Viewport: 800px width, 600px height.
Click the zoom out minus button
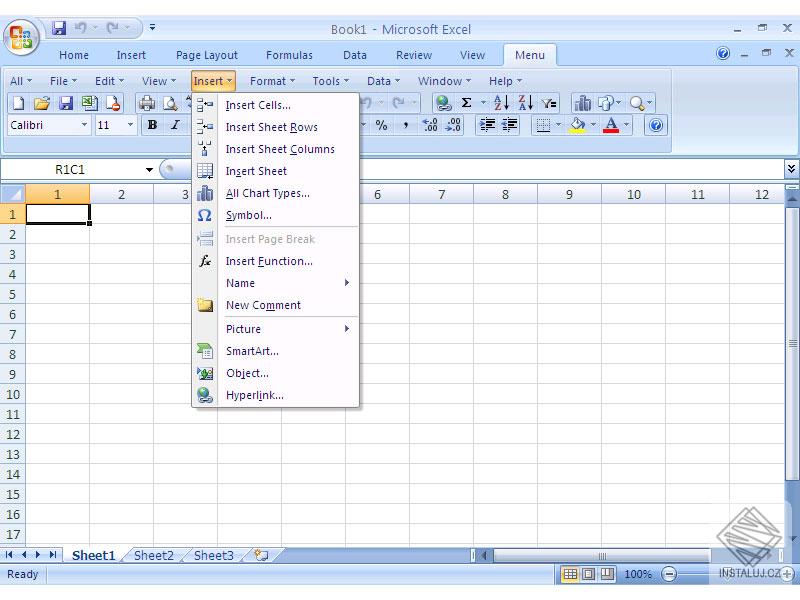tap(668, 574)
